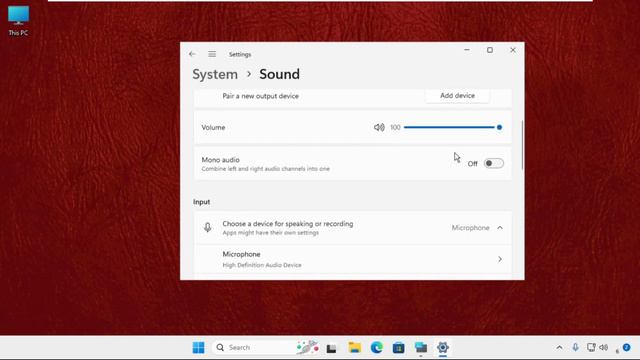This screenshot has width=640, height=360.
Task: Open Microsoft Edge from the taskbar
Action: (376, 347)
